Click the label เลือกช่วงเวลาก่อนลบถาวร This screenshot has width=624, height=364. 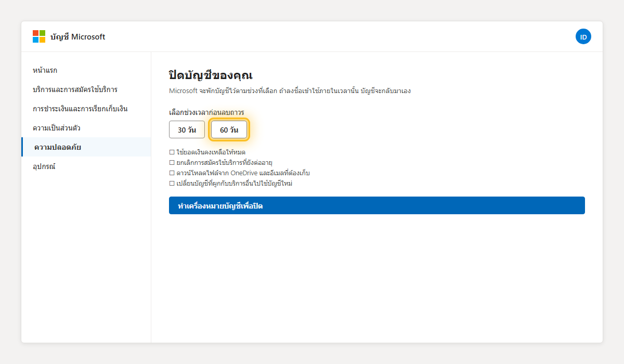click(x=206, y=112)
